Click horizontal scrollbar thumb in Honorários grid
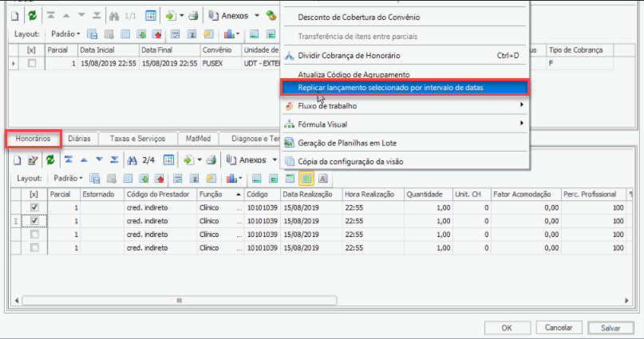Screen dimensions: 644x339 tap(180, 301)
